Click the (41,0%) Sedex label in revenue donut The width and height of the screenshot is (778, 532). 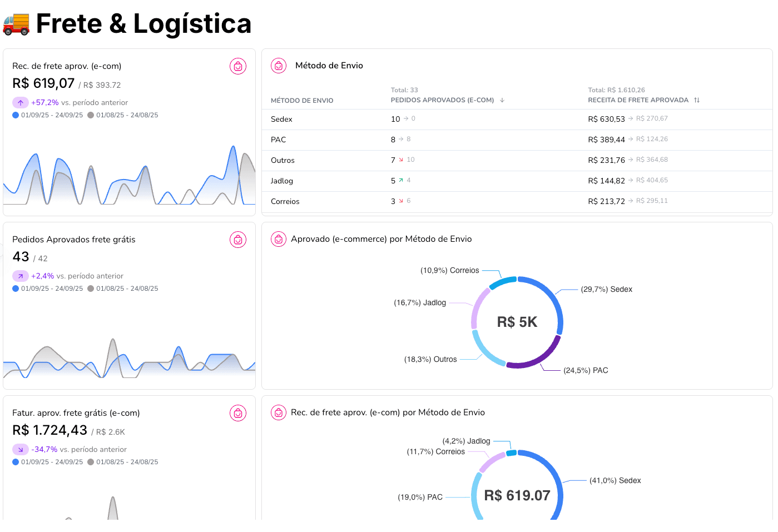coord(615,480)
